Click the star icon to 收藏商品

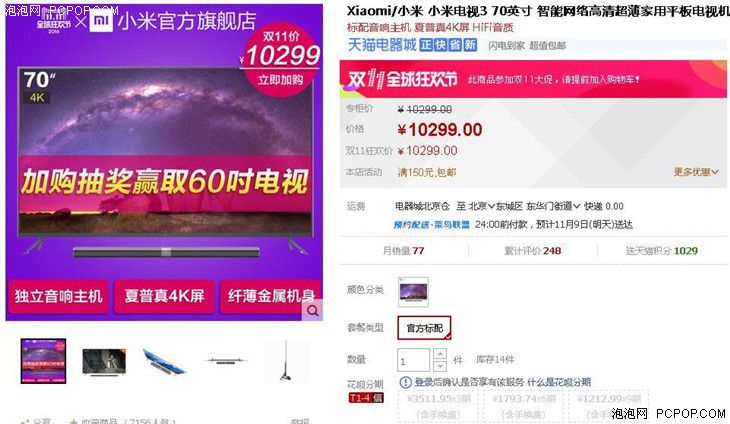click(74, 422)
